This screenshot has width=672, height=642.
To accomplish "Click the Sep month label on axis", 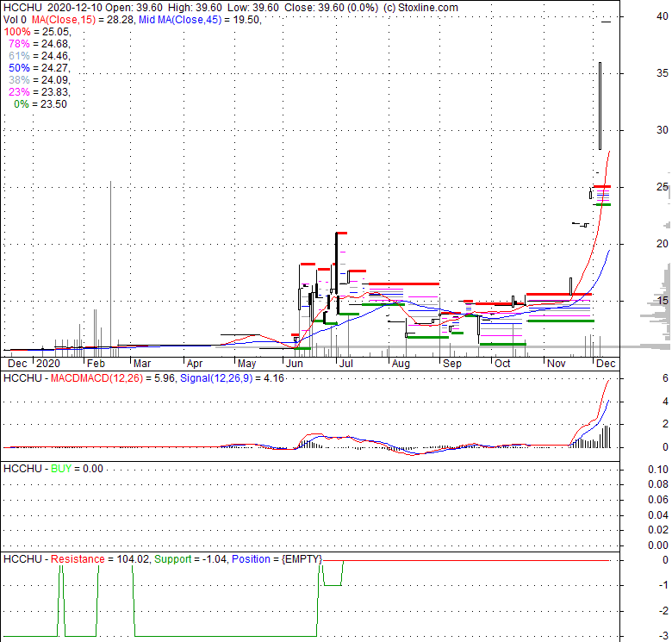I will [x=452, y=364].
